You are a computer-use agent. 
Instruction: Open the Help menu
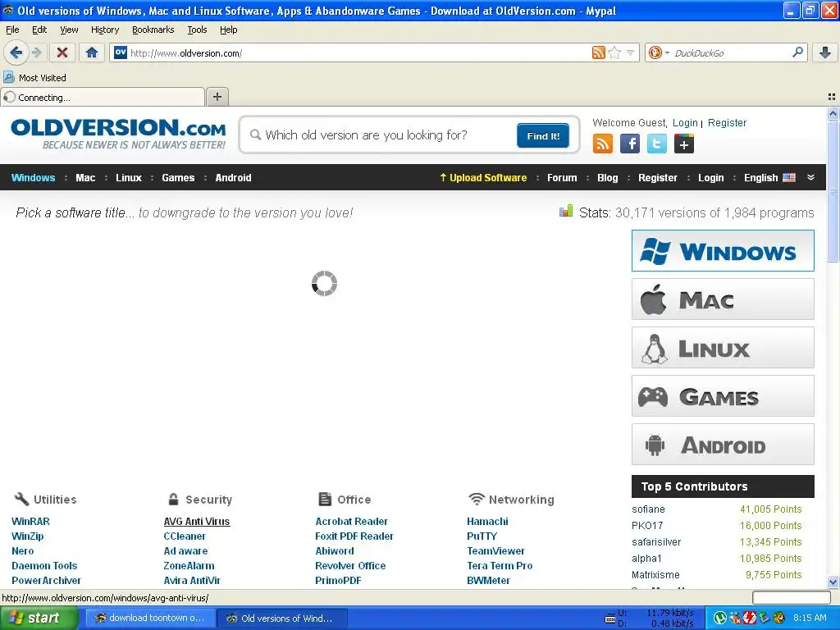pos(228,30)
